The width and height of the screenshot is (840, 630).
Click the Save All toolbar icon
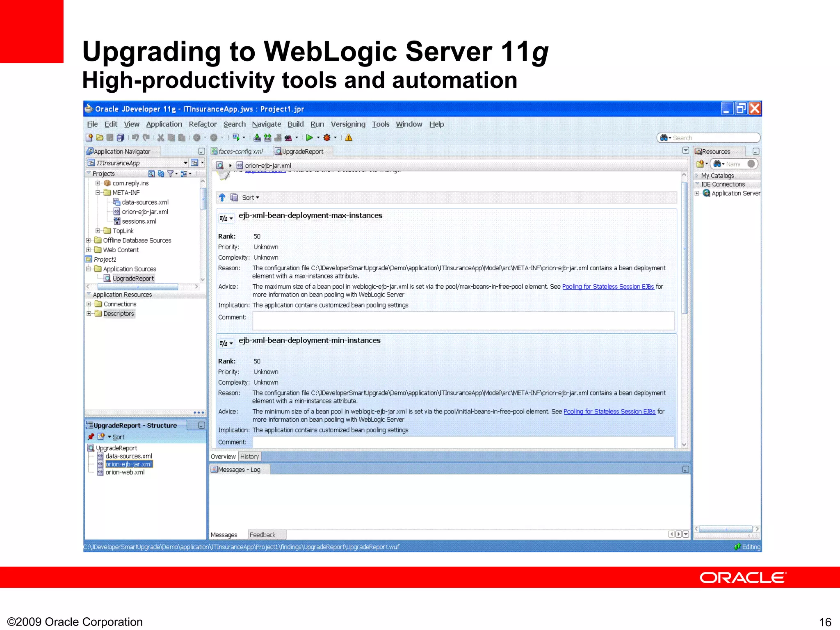tap(120, 138)
